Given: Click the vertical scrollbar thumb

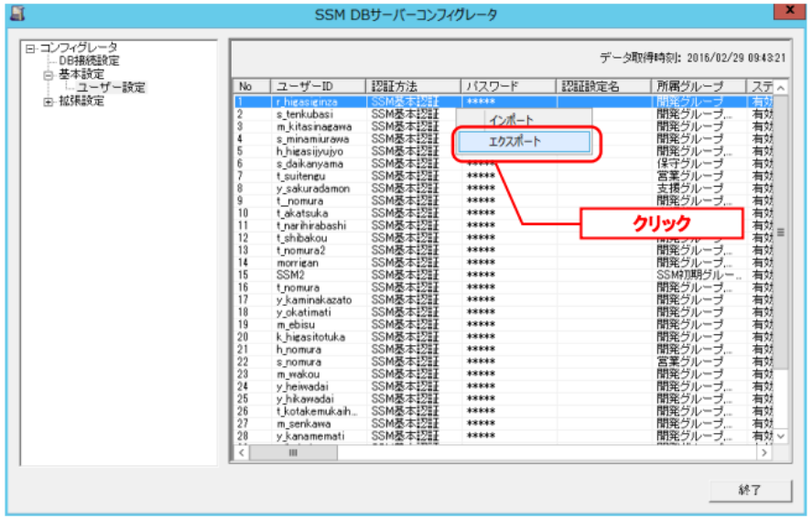Looking at the screenshot, I should coord(780,232).
